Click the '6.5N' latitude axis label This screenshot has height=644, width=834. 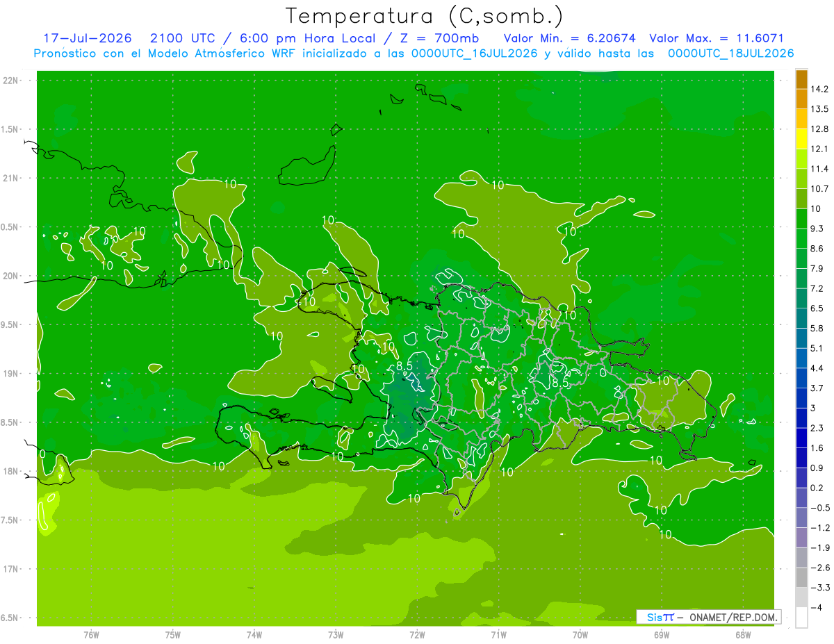[11, 618]
